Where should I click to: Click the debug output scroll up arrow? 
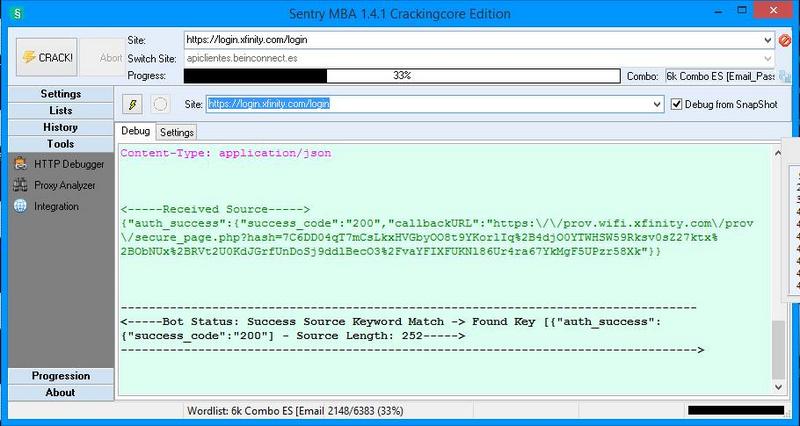pos(778,153)
